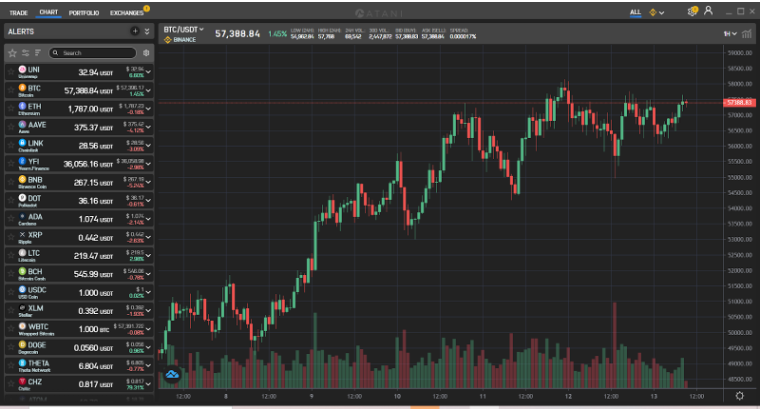Open the watchlist sort icon
761x409 pixels.
tap(37, 52)
